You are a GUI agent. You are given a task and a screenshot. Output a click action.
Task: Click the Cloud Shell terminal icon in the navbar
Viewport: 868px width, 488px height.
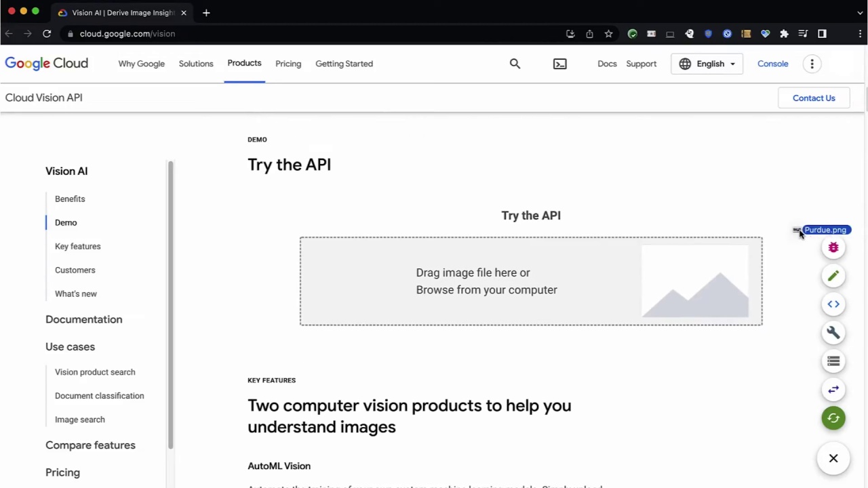[559, 63]
